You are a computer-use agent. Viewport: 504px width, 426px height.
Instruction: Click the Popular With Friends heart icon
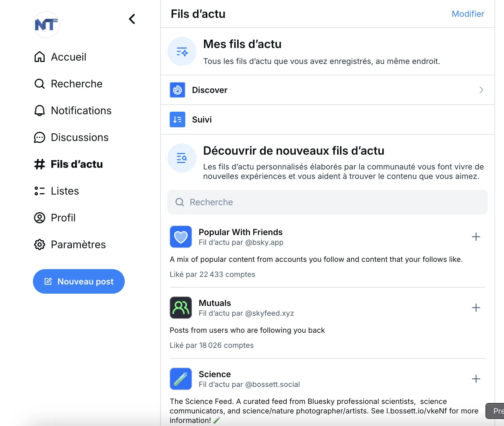[x=181, y=237]
